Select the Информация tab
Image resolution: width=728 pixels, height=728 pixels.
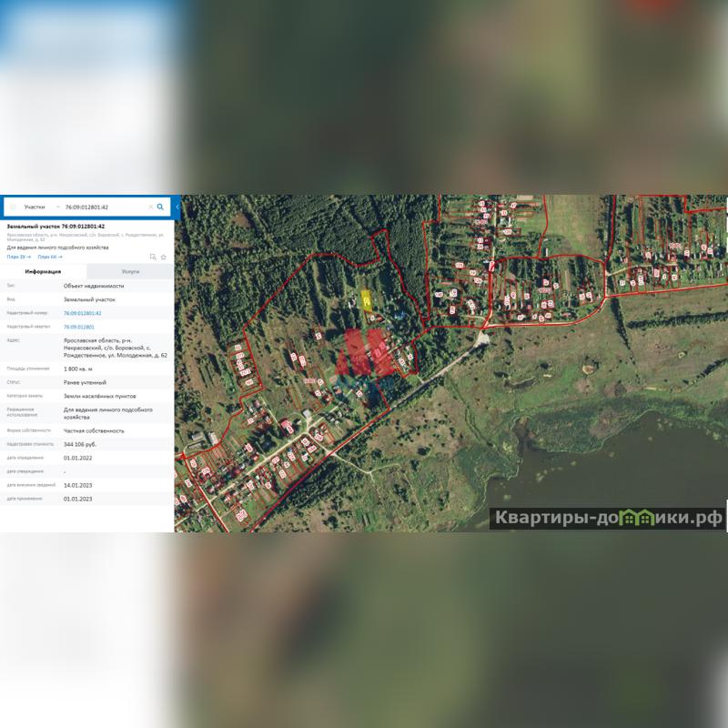coord(44,271)
